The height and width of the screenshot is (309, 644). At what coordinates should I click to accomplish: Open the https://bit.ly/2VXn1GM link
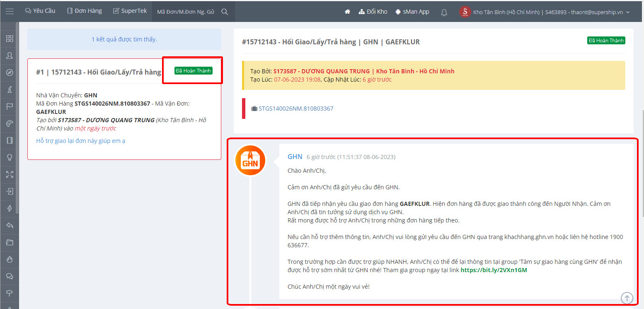point(494,270)
